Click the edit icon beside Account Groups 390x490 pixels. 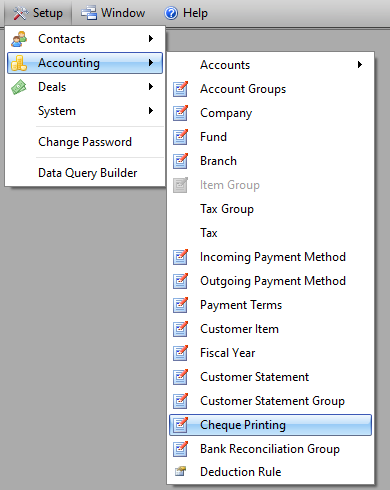pyautogui.click(x=180, y=89)
